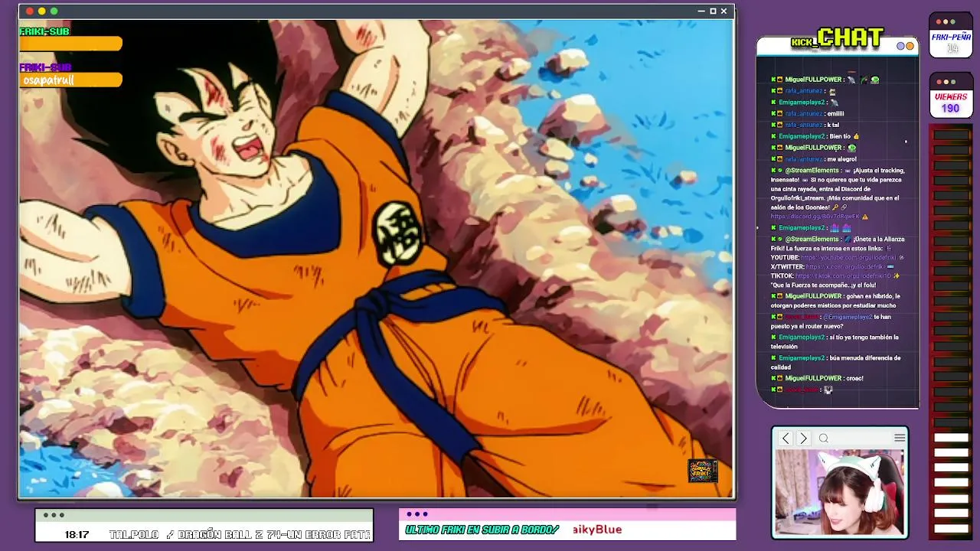Click the purple dot in chat header
The height and width of the screenshot is (551, 980).
pyautogui.click(x=901, y=46)
